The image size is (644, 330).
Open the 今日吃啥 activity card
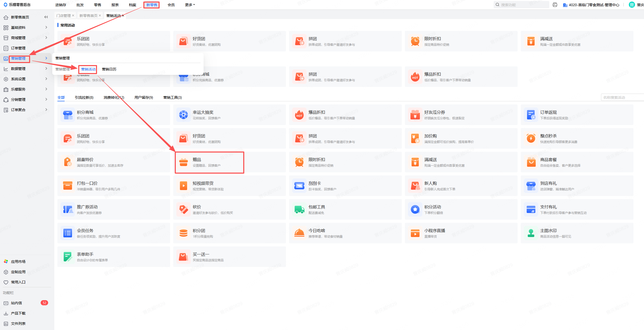317,231
